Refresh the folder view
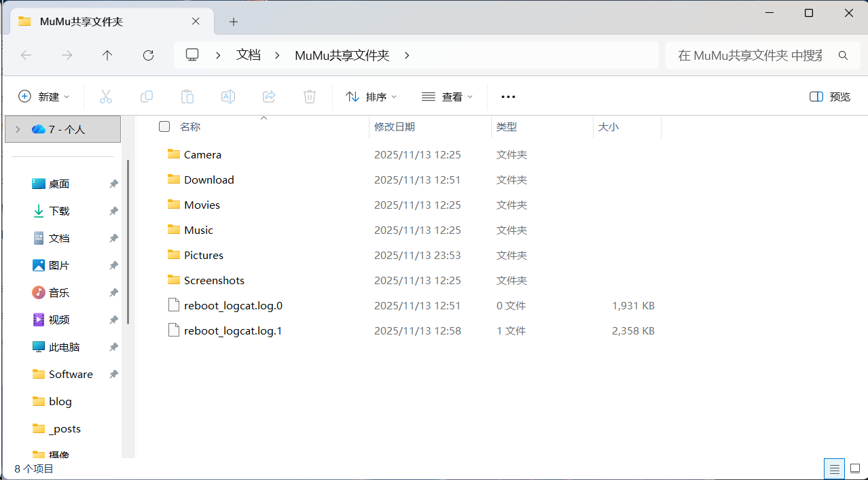This screenshot has height=480, width=868. tap(148, 55)
